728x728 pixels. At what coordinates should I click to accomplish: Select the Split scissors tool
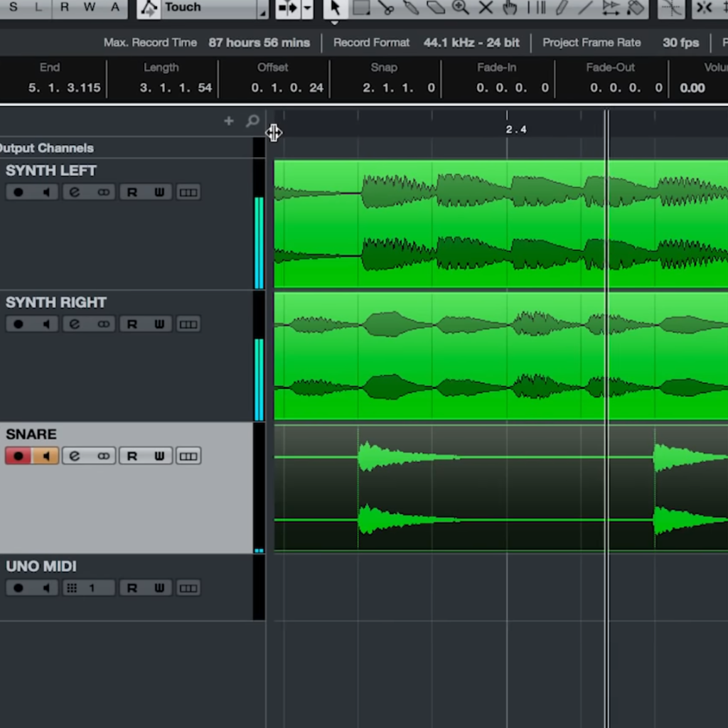click(x=385, y=7)
